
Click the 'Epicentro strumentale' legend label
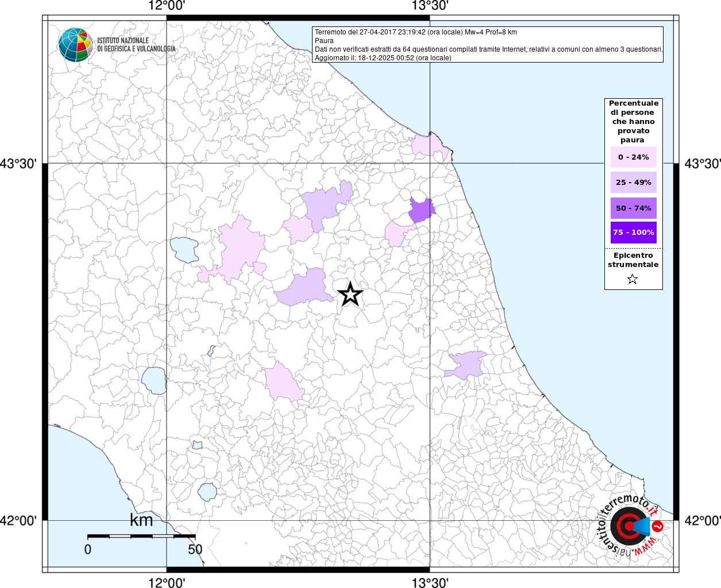point(633,260)
